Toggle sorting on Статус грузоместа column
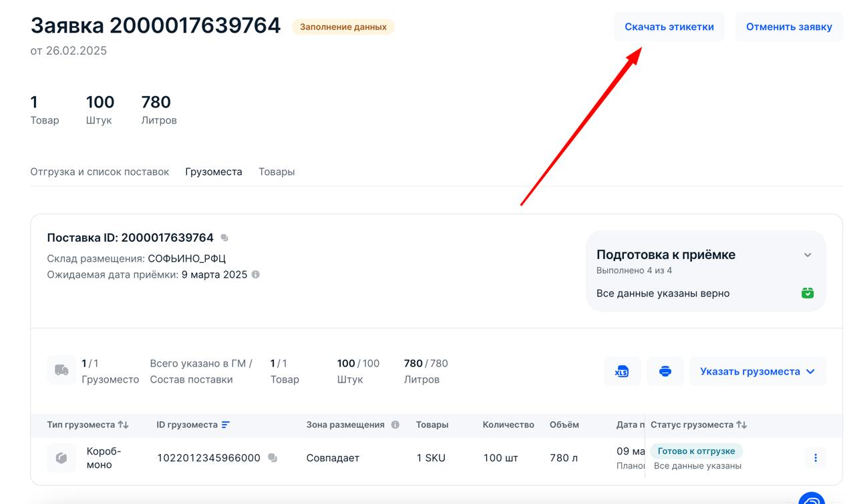Screen dimensions: 855x504 click(741, 425)
